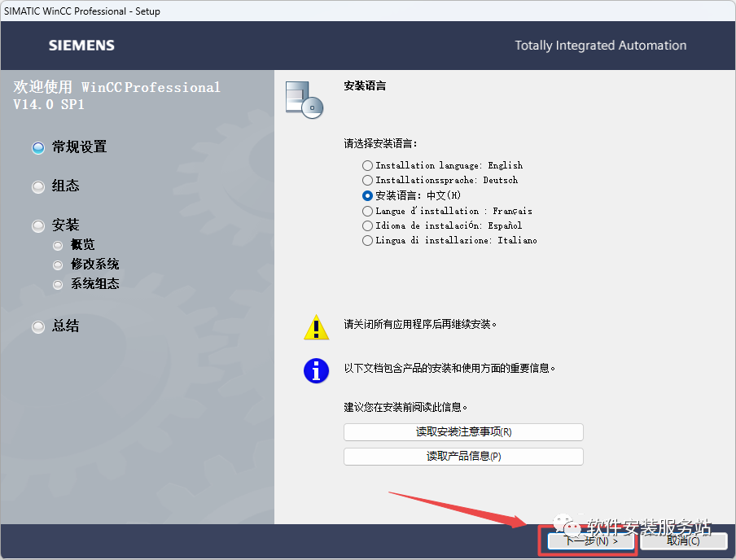
Task: Select Español installation language radio button
Action: [x=367, y=225]
